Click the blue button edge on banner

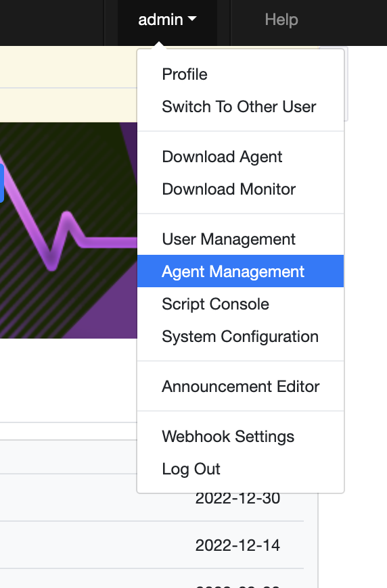coord(1,183)
